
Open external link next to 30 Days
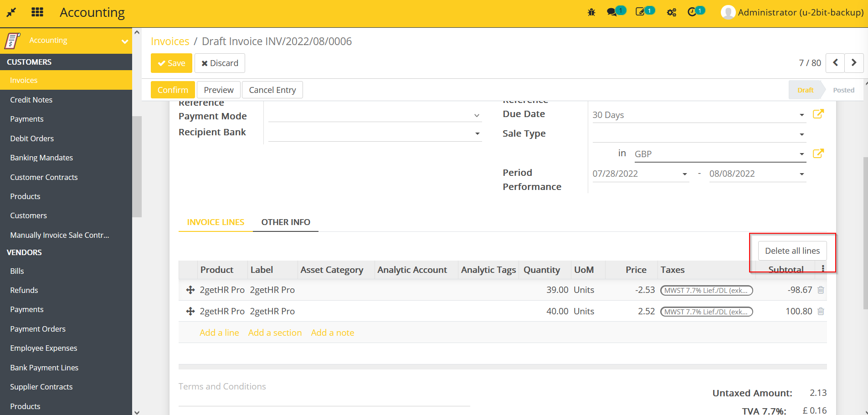coord(818,114)
